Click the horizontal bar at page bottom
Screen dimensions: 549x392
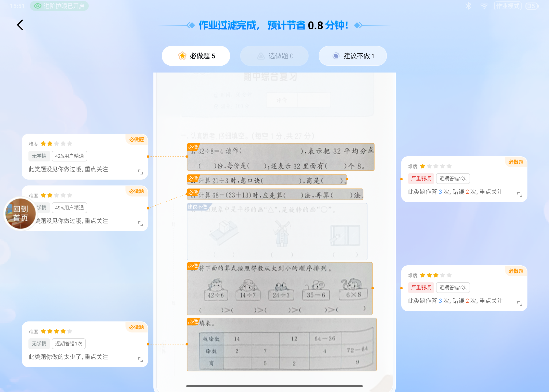[x=274, y=386]
